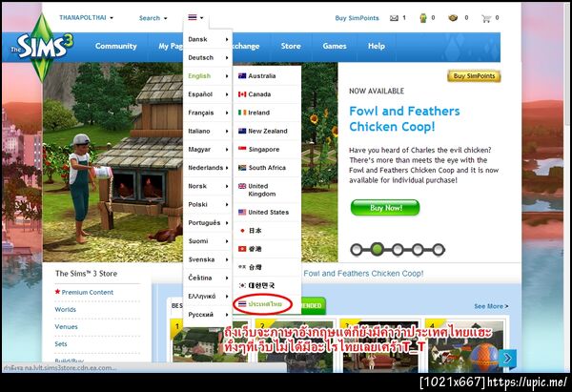Click the United States flag icon
Viewport: 572px width, 392px height.
click(242, 212)
